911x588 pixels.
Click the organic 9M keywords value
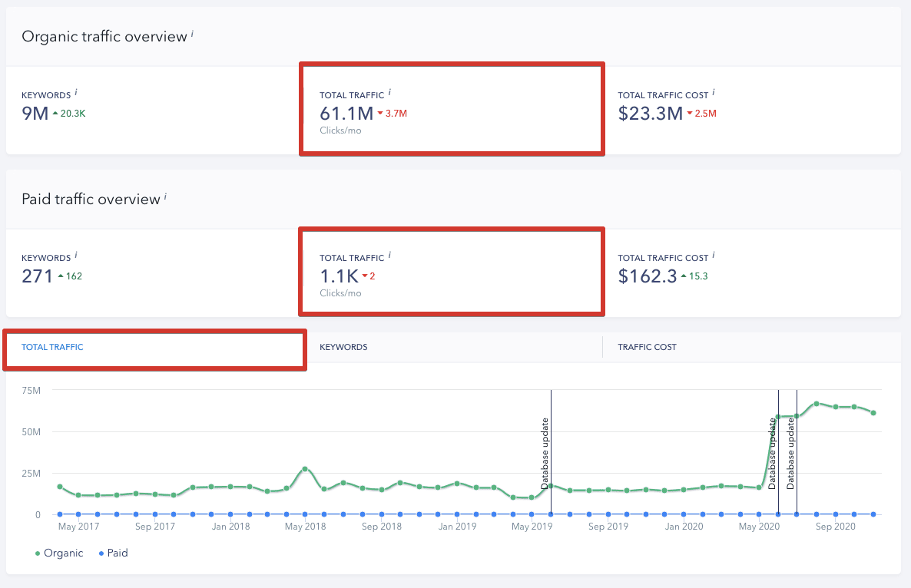35,113
